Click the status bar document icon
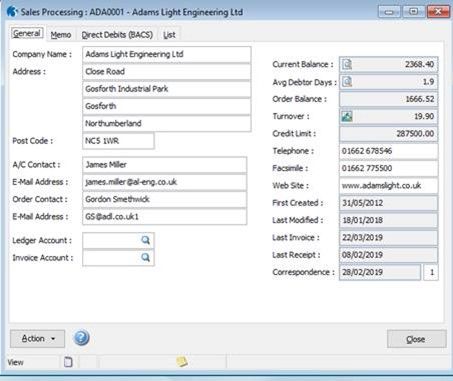Viewport: 453px width, 381px height. click(x=68, y=362)
